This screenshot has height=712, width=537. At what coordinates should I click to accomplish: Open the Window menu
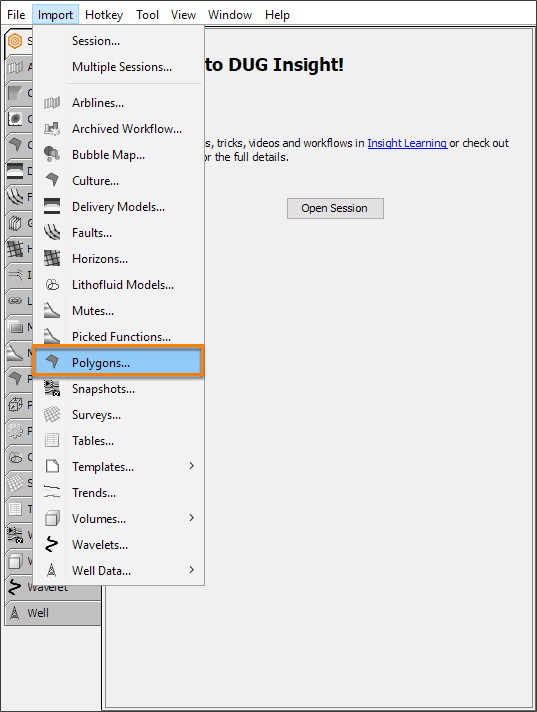[230, 15]
